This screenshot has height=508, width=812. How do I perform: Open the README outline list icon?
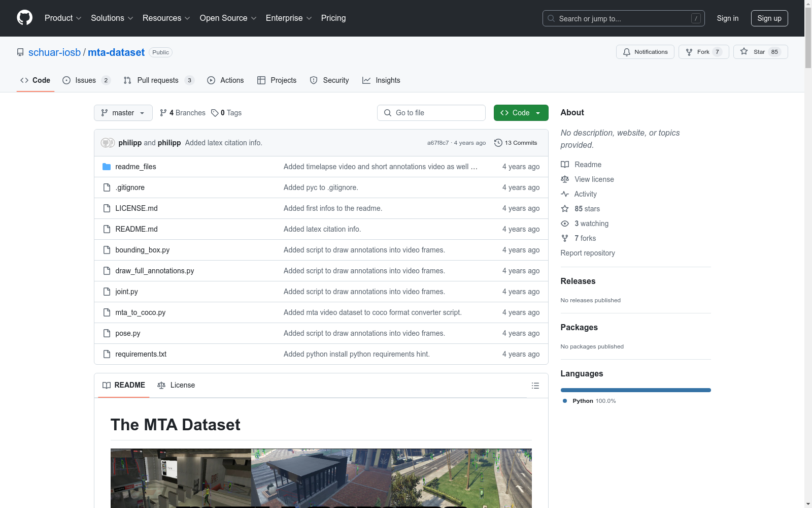tap(535, 386)
